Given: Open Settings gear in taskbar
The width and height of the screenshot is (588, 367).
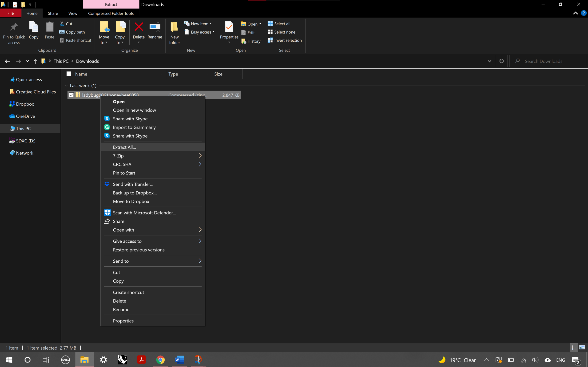Looking at the screenshot, I should click(x=103, y=360).
